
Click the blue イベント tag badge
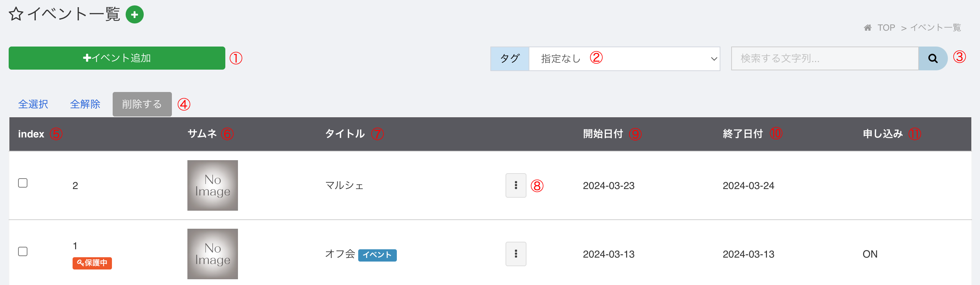[x=377, y=255]
